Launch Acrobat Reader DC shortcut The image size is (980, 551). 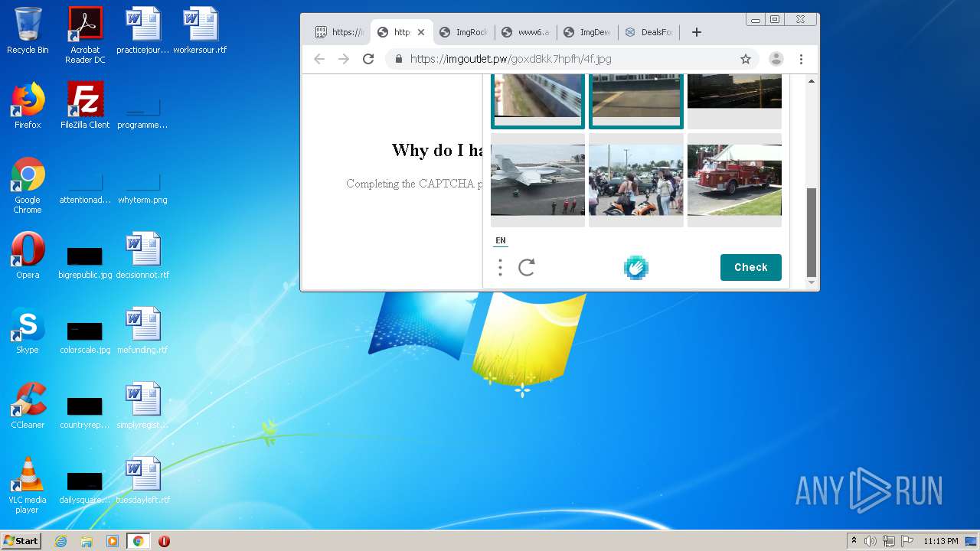tap(85, 35)
